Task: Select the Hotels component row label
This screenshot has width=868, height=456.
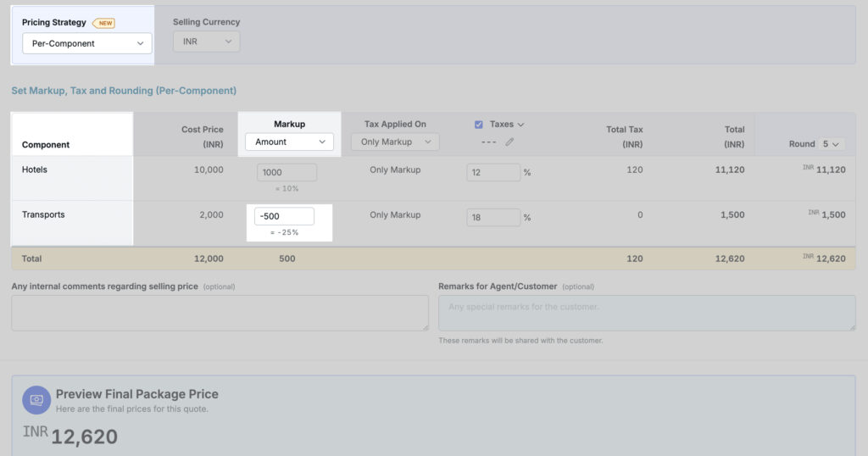Action: click(x=35, y=170)
